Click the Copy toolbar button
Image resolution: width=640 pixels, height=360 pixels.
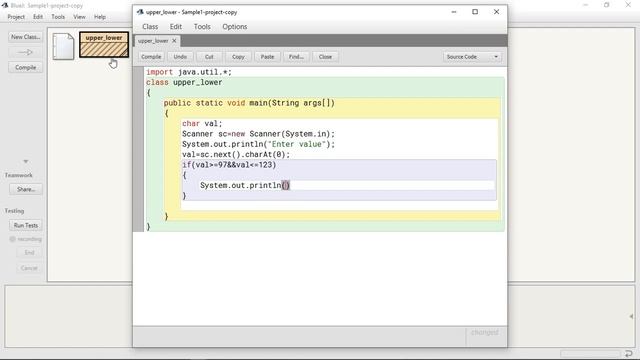point(238,57)
